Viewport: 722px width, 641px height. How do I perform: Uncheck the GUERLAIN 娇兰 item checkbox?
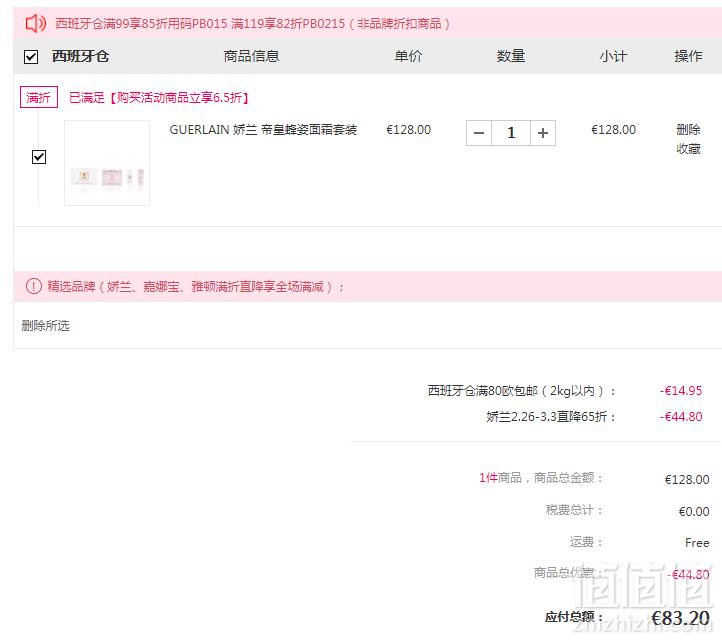coord(39,157)
